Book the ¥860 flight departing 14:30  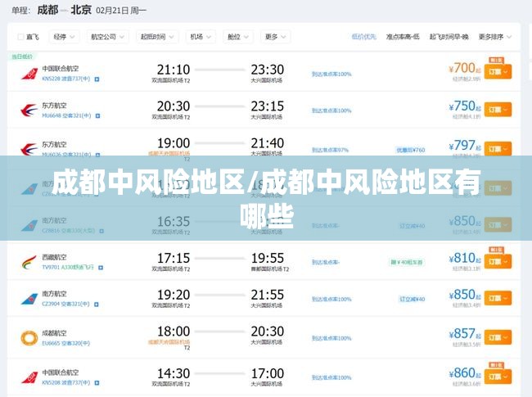pyautogui.click(x=498, y=377)
